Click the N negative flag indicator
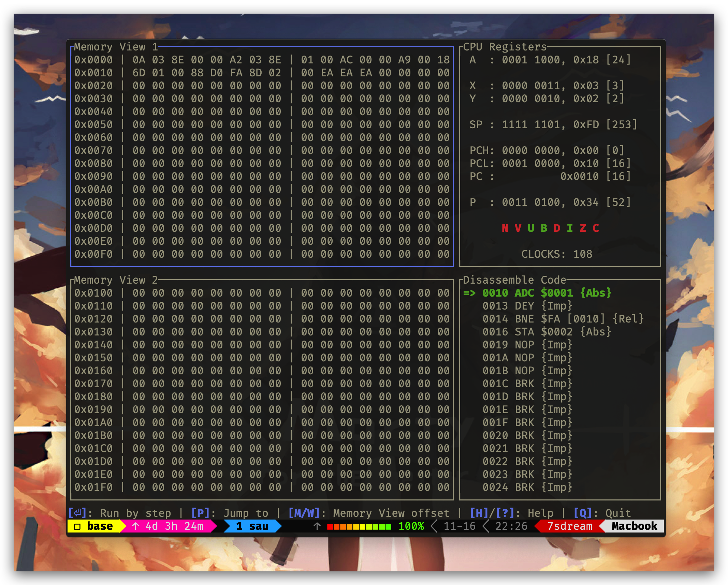 coord(505,228)
